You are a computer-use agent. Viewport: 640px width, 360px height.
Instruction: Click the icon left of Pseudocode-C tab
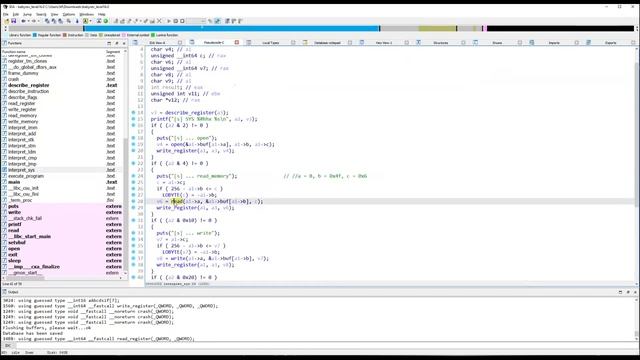[191, 42]
